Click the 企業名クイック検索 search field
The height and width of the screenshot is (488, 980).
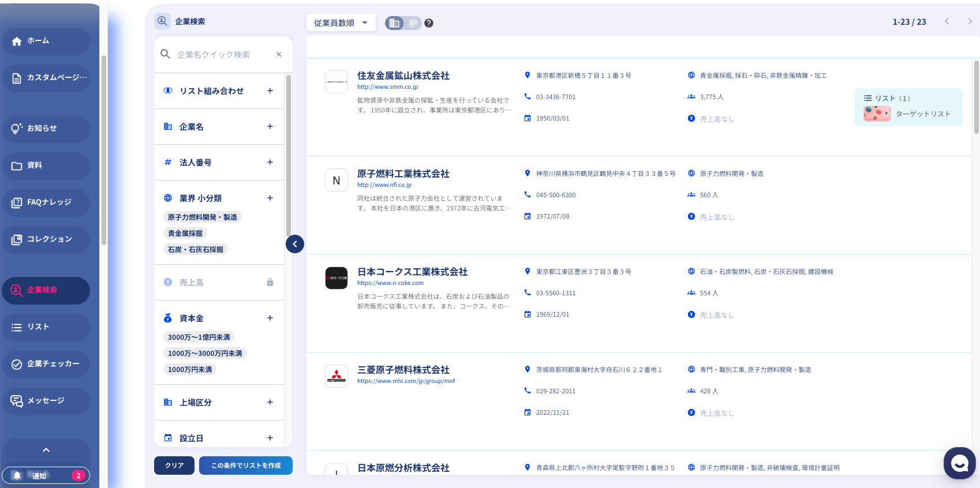tap(219, 54)
